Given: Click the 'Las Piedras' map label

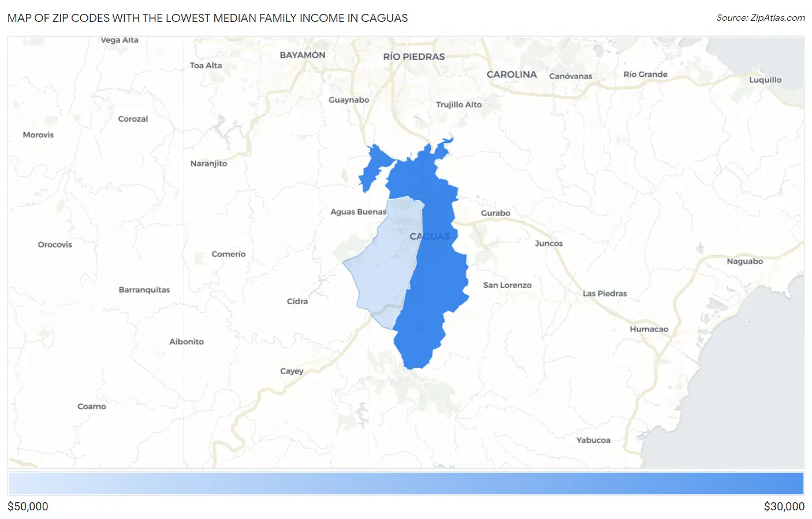Looking at the screenshot, I should coord(605,294).
